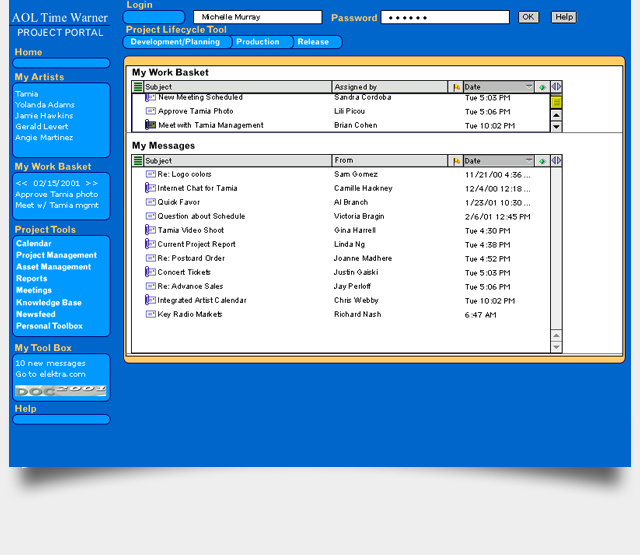
Task: Open Meet w/ Tamia mgmt sidebar item
Action: [x=57, y=205]
